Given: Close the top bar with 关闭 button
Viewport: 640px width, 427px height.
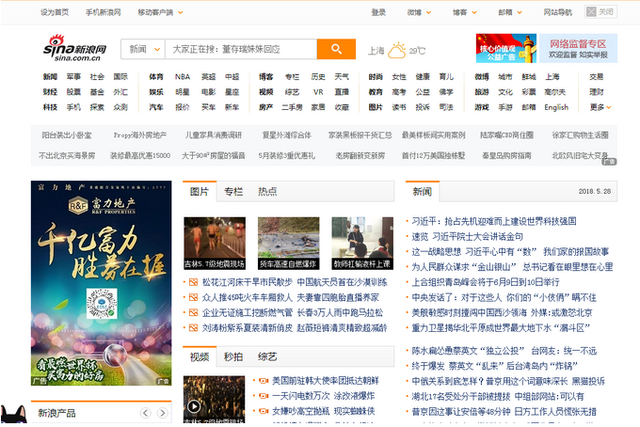Looking at the screenshot, I should [x=600, y=12].
